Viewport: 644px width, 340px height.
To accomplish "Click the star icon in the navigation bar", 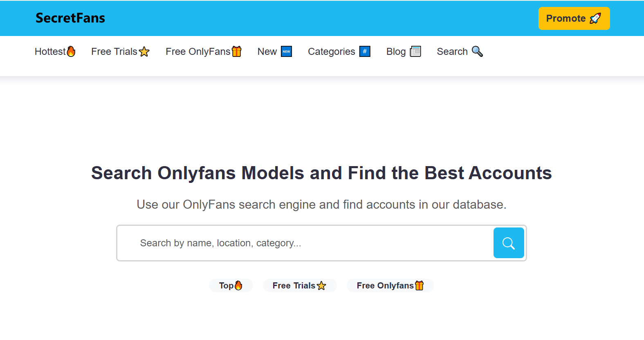I will (x=144, y=52).
